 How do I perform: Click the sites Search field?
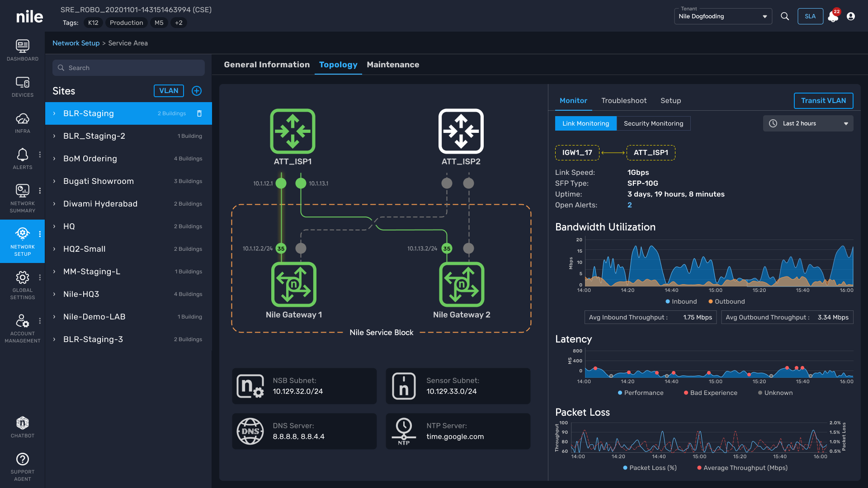[129, 68]
